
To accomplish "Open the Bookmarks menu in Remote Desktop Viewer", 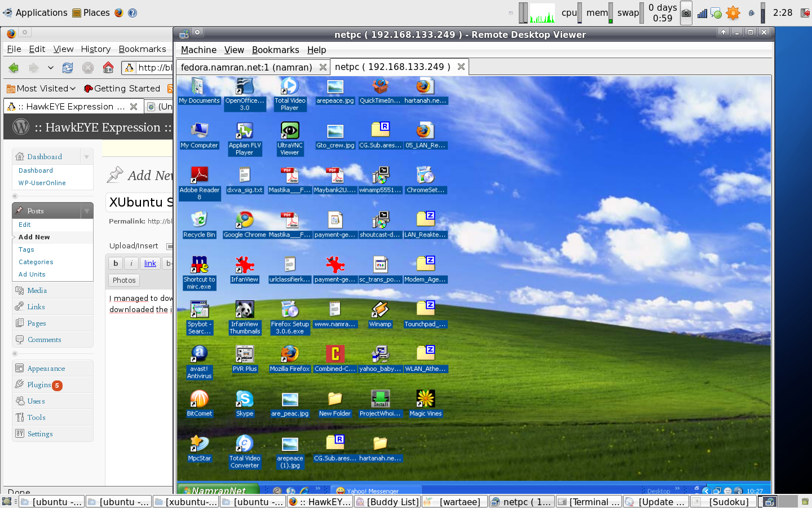I will click(275, 50).
